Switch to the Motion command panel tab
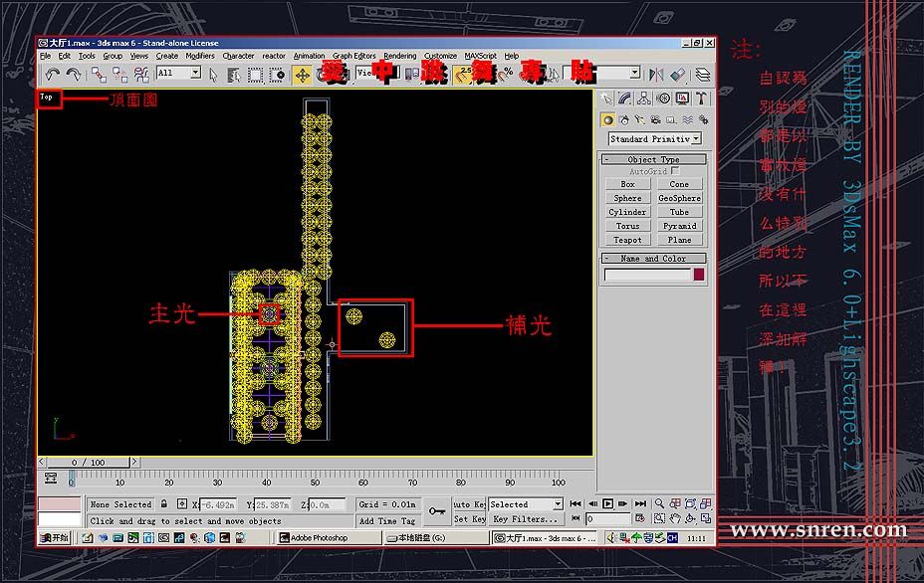Screen dimensions: 924x583 click(663, 98)
